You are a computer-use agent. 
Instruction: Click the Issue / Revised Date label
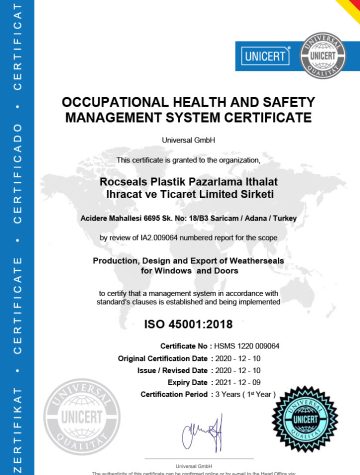pos(172,370)
